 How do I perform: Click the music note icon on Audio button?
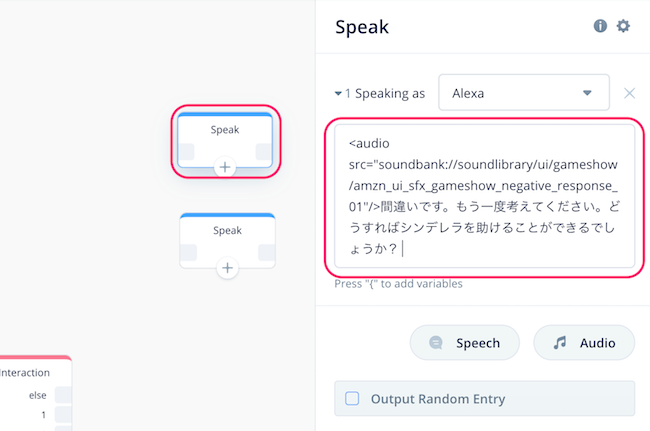(560, 343)
